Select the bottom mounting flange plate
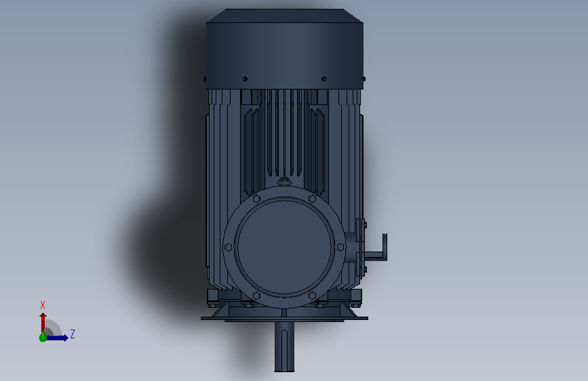 pos(284,319)
